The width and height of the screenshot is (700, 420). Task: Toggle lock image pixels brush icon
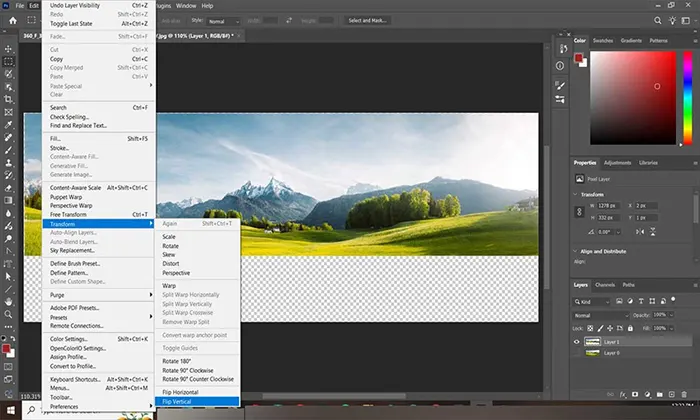600,328
